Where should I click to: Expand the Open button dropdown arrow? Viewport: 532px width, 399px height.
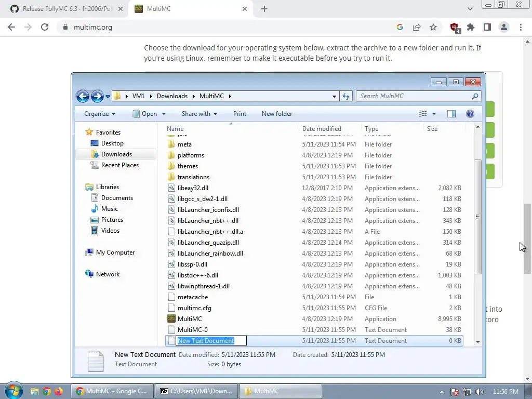(164, 114)
